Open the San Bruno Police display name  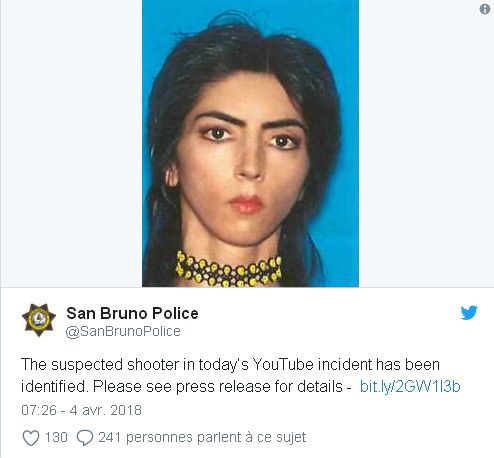pos(132,313)
